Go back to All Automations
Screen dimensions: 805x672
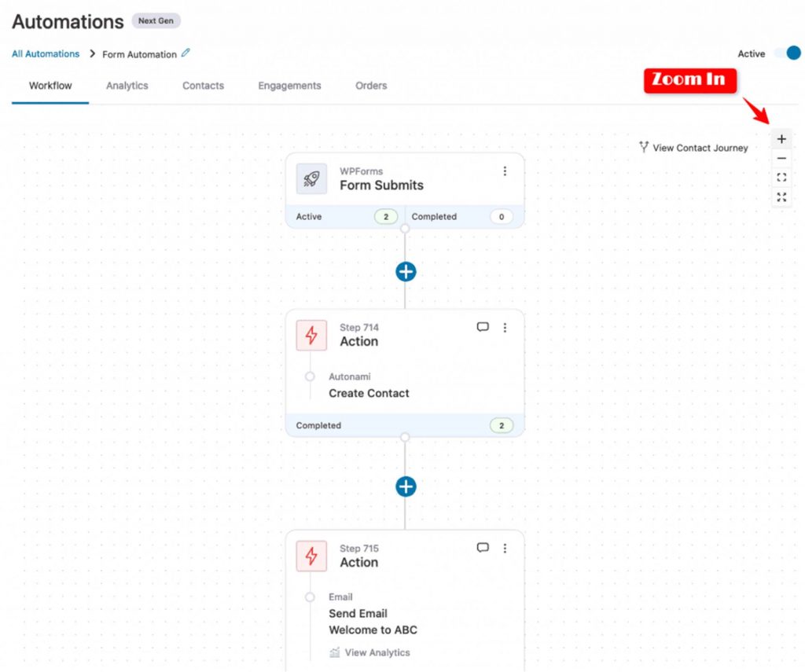(x=46, y=54)
